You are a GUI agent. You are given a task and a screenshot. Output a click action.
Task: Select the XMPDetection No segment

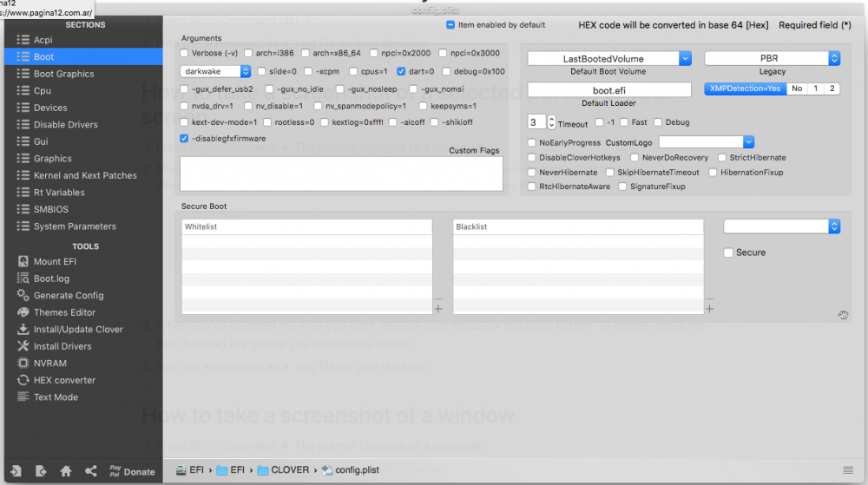[x=797, y=88]
